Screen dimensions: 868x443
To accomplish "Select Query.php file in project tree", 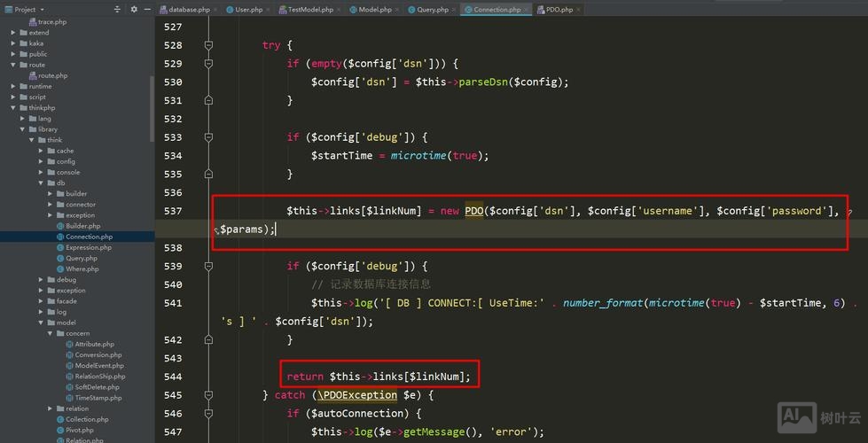I will coord(77,259).
